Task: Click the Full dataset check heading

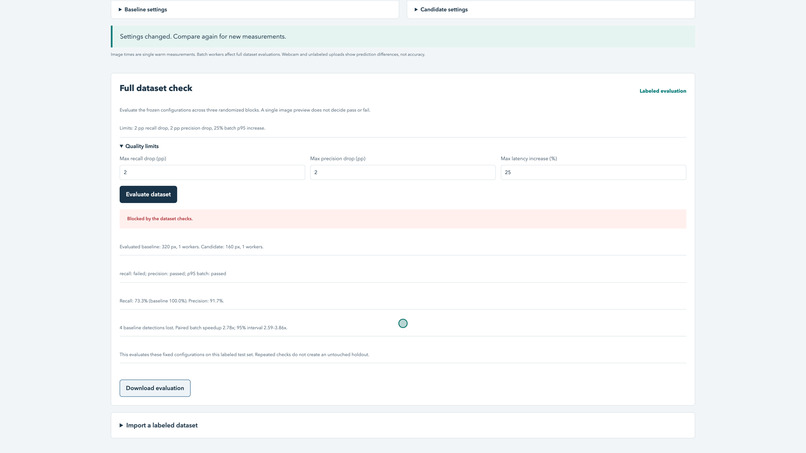Action: point(156,88)
